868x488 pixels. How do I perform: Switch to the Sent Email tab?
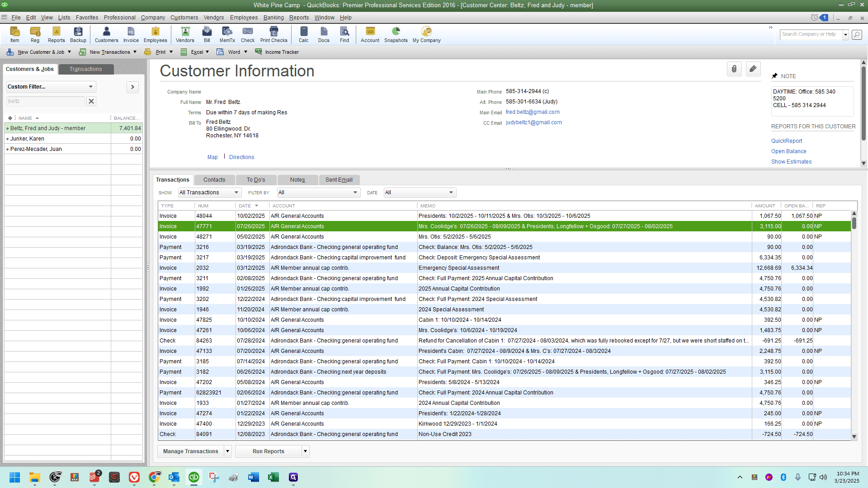[339, 180]
